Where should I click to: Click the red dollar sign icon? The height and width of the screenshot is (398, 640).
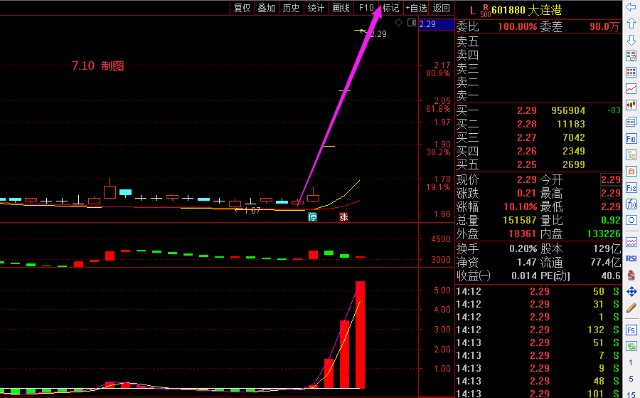tap(631, 275)
